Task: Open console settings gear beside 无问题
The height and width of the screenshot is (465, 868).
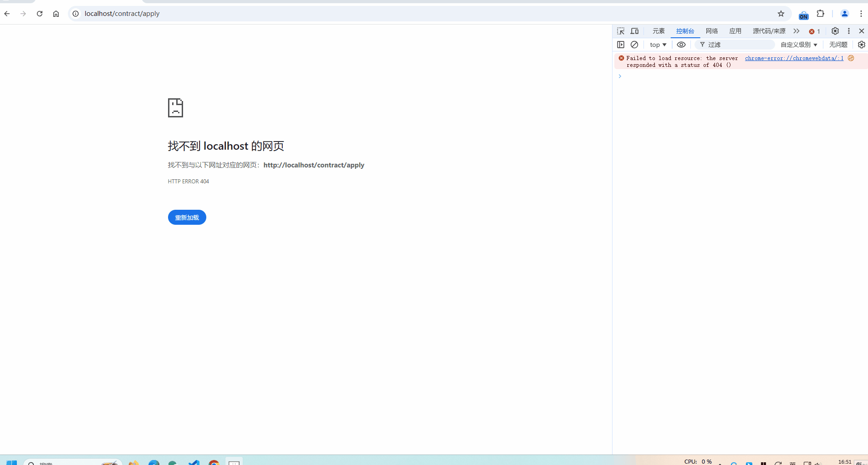Action: click(x=861, y=45)
